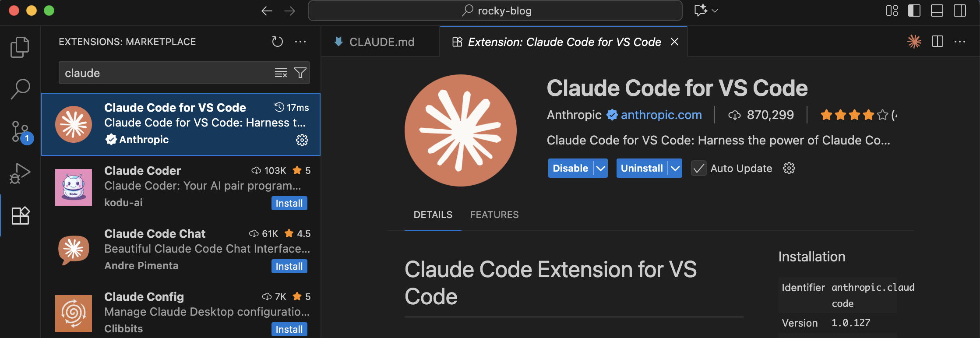Expand the Disable button dropdown arrow
The image size is (980, 338).
(x=601, y=168)
